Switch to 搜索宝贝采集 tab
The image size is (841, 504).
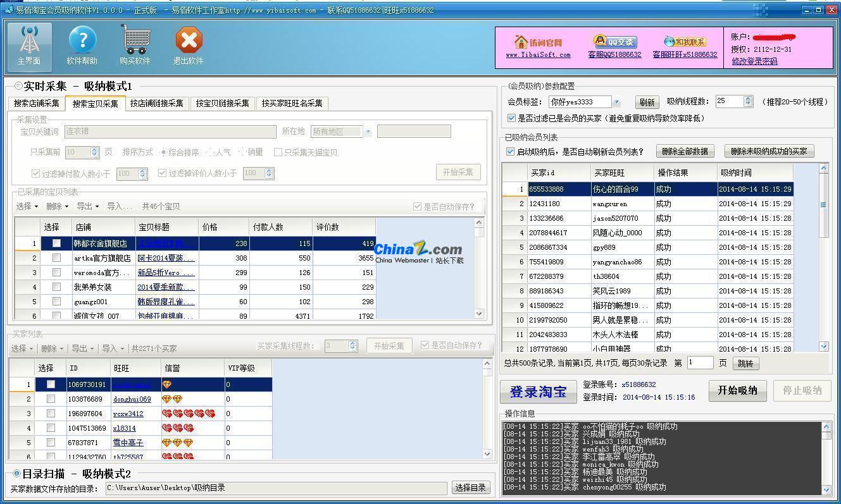pos(95,103)
